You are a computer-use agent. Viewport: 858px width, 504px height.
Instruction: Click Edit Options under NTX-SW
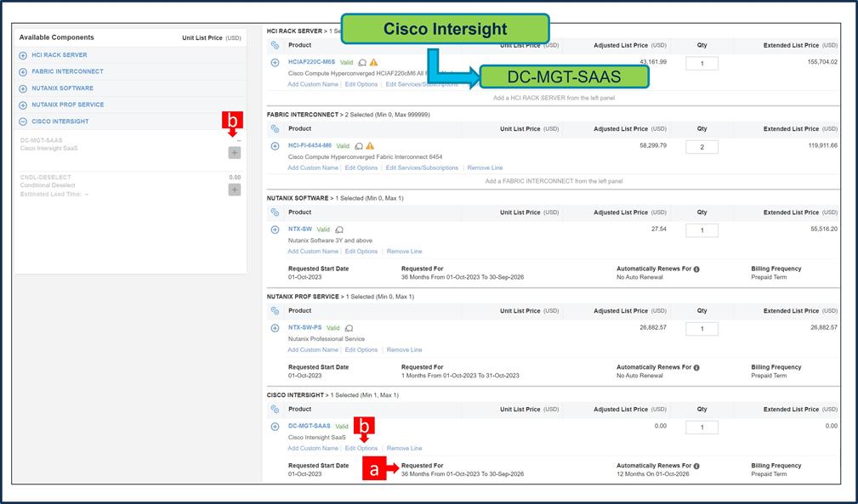pyautogui.click(x=361, y=252)
